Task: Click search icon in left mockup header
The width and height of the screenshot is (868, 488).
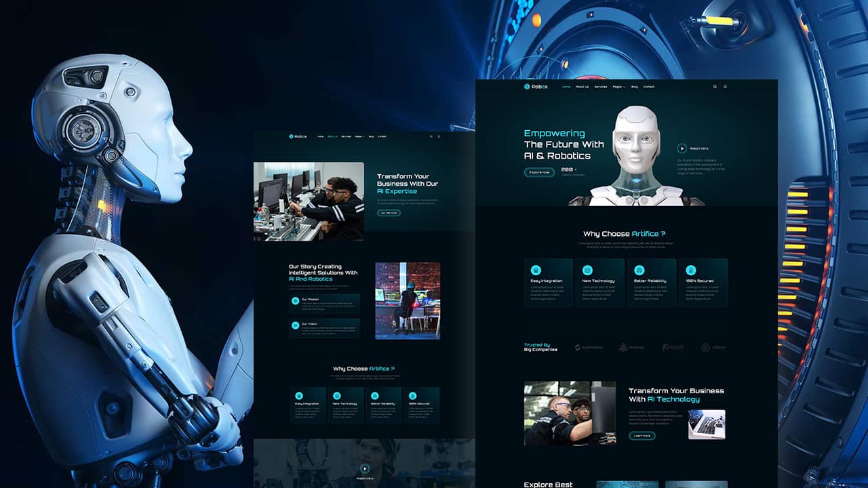Action: click(x=431, y=136)
